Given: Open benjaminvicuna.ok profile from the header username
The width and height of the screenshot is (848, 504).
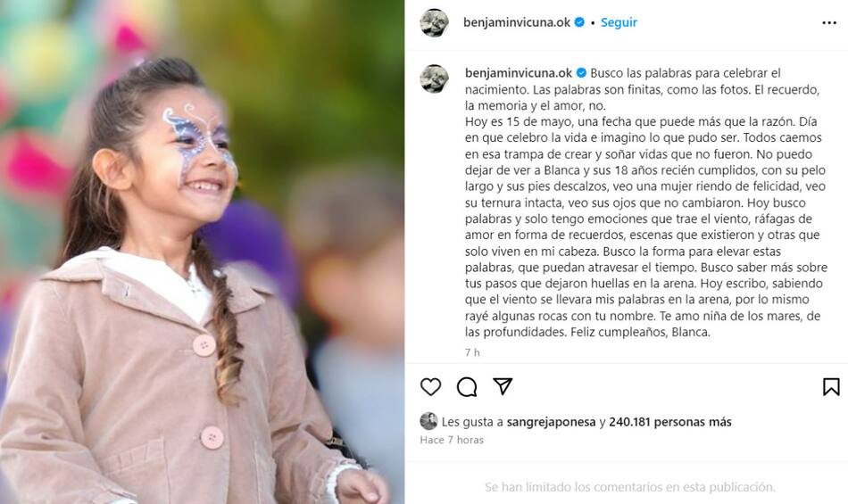Looking at the screenshot, I should pyautogui.click(x=517, y=22).
